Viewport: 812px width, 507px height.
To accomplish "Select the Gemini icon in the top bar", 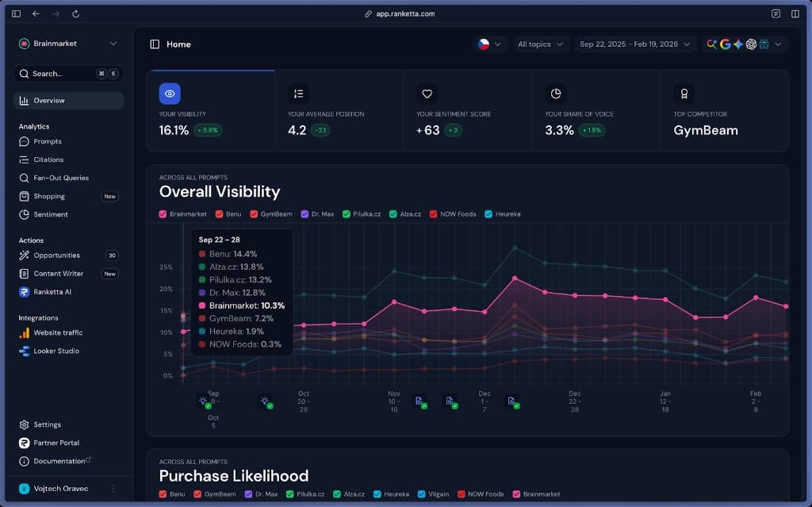I will click(x=736, y=44).
